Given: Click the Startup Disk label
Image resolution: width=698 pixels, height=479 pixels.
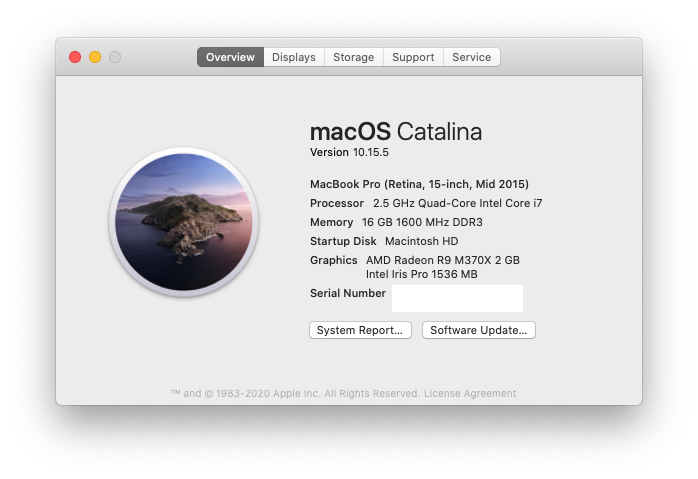Looking at the screenshot, I should coord(343,241).
